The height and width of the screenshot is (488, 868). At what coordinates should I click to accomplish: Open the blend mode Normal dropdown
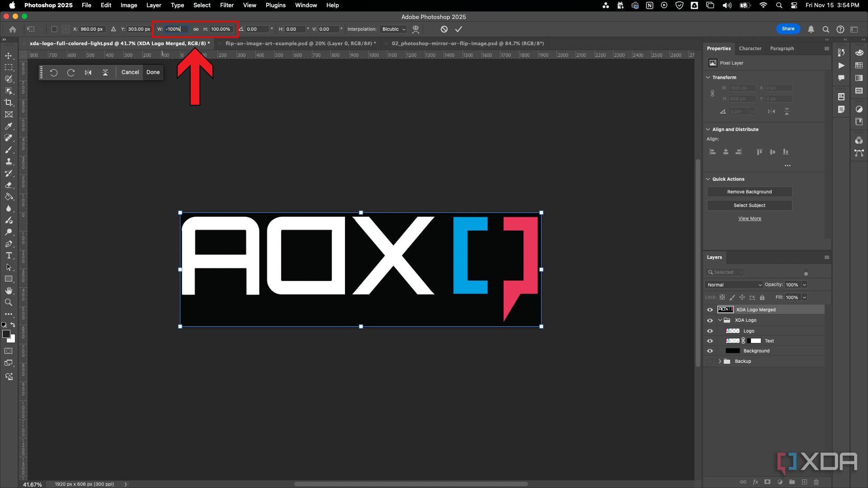coord(734,285)
